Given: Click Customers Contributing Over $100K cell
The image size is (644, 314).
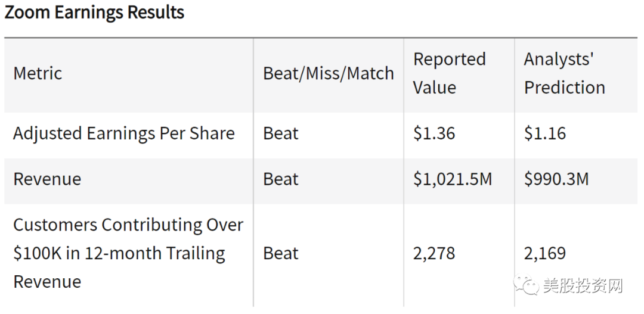Looking at the screenshot, I should [128, 253].
